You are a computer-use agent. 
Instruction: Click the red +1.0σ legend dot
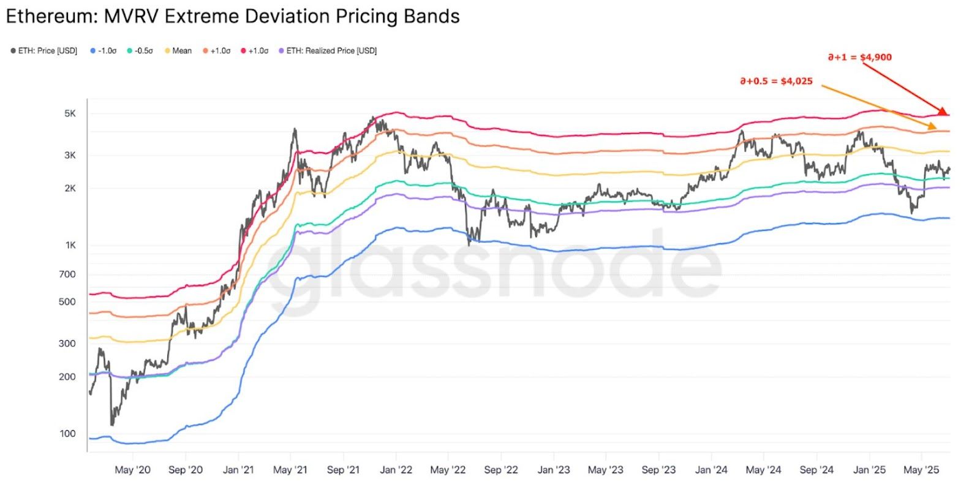[x=244, y=51]
